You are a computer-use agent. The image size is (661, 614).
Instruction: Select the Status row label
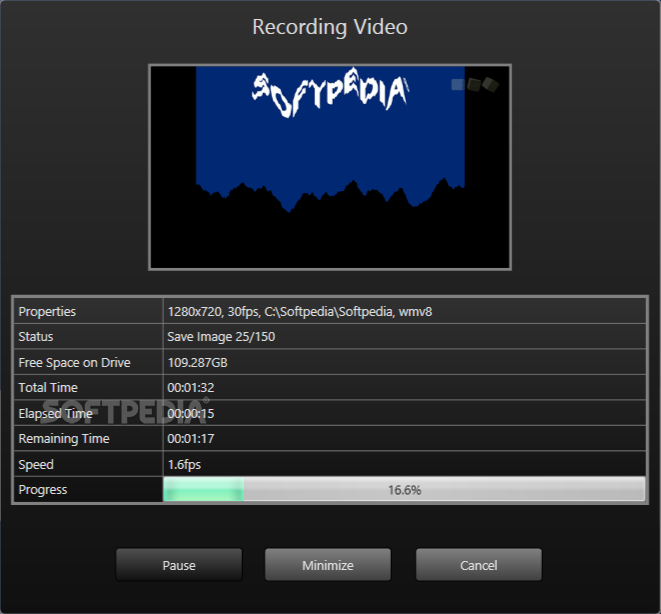[x=36, y=337]
